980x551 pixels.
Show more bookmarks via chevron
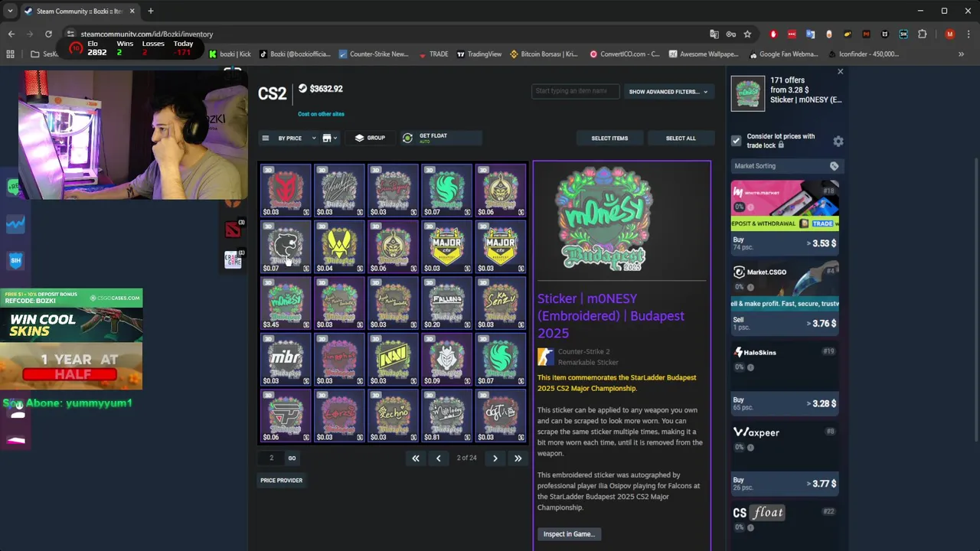coord(961,54)
